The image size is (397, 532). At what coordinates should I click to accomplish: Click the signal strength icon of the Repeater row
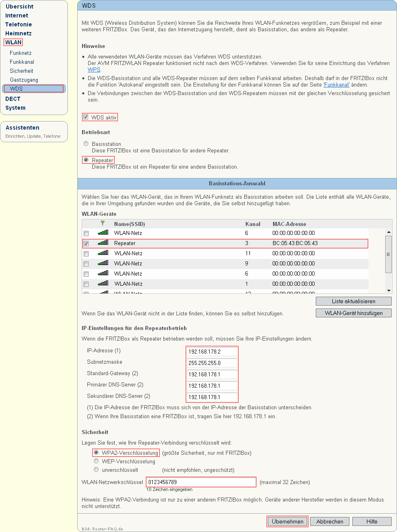click(x=103, y=243)
